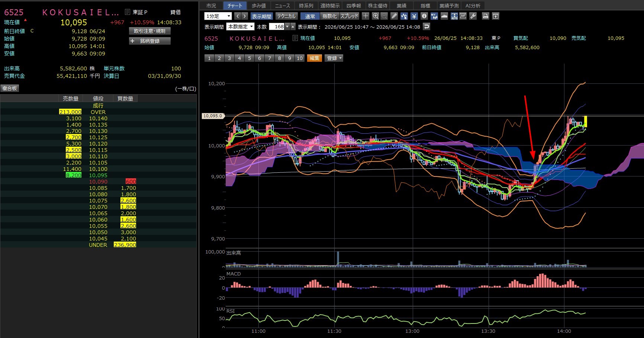Open the 四季報 tab

(354, 6)
